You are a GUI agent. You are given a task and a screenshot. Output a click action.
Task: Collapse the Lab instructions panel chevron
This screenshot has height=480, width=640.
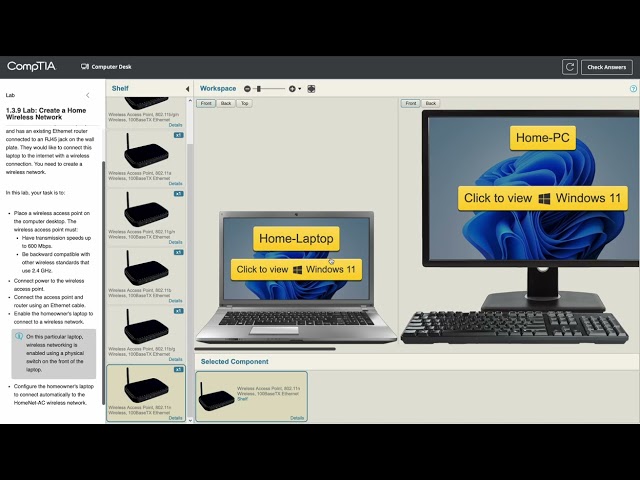point(88,96)
